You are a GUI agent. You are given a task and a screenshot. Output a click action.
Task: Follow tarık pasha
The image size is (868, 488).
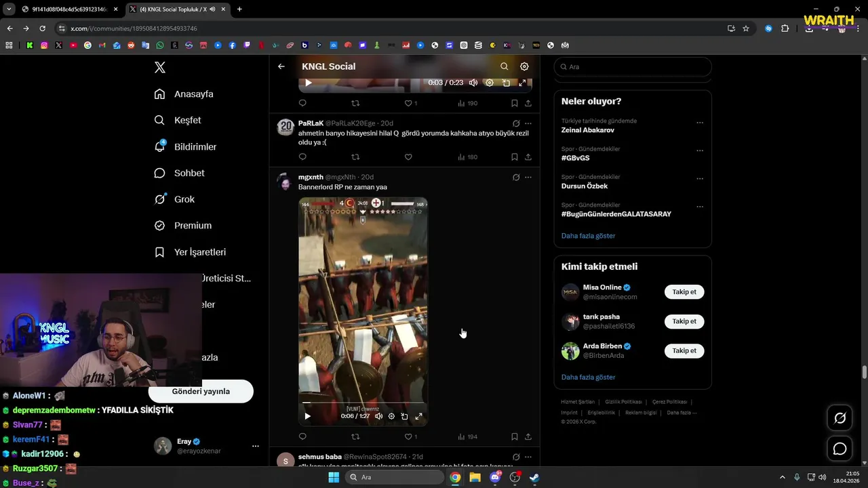(684, 321)
